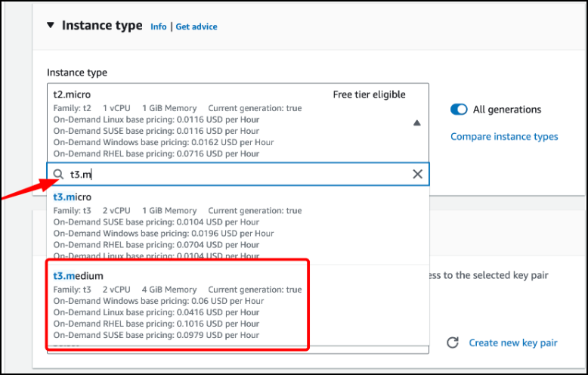Click t3.medium Windows pricing 0.06 USD line
Viewport: 588px width, 375px height.
159,301
